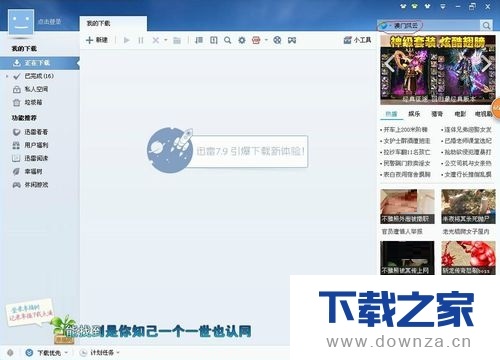Click the task detail panel icon
Screen dimensions: 500x360
pos(214,40)
